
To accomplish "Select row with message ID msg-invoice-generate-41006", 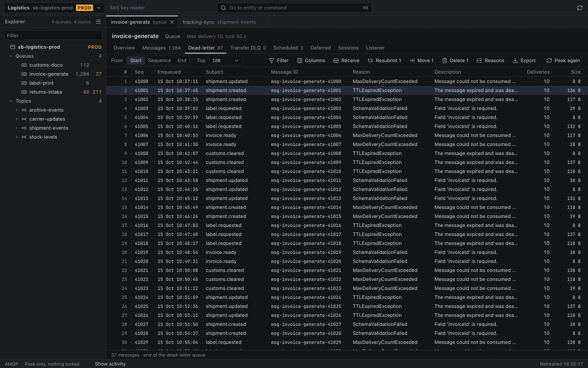I will tap(347, 135).
